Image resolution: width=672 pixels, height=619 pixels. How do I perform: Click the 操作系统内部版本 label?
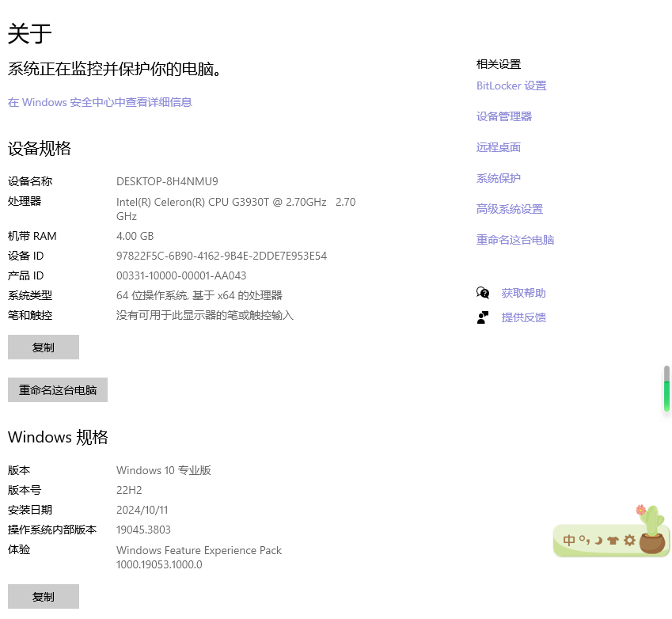click(x=52, y=530)
